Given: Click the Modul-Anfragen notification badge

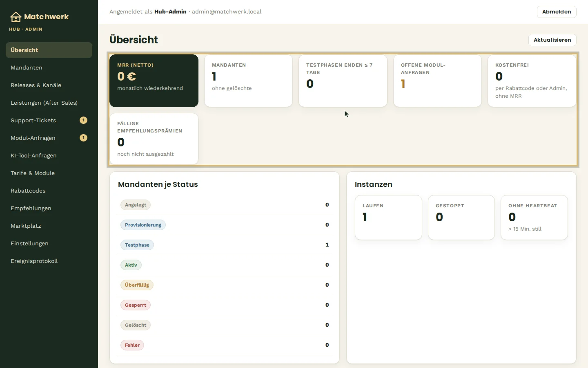Looking at the screenshot, I should 83,138.
